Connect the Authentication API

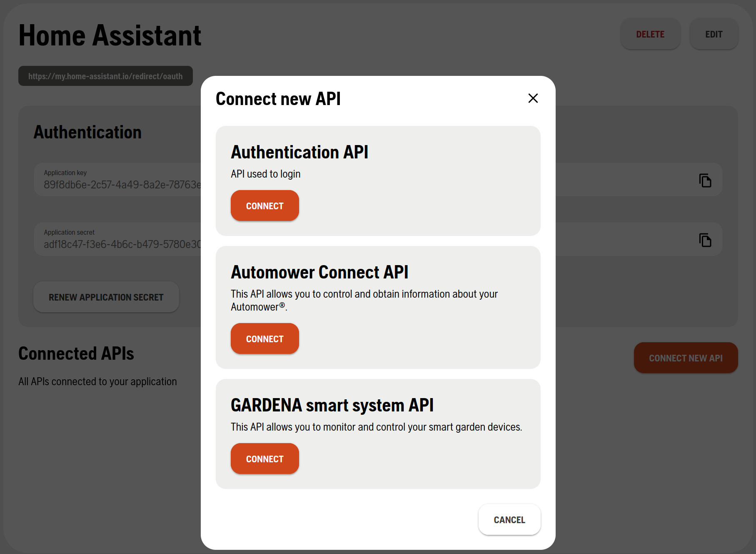(264, 206)
